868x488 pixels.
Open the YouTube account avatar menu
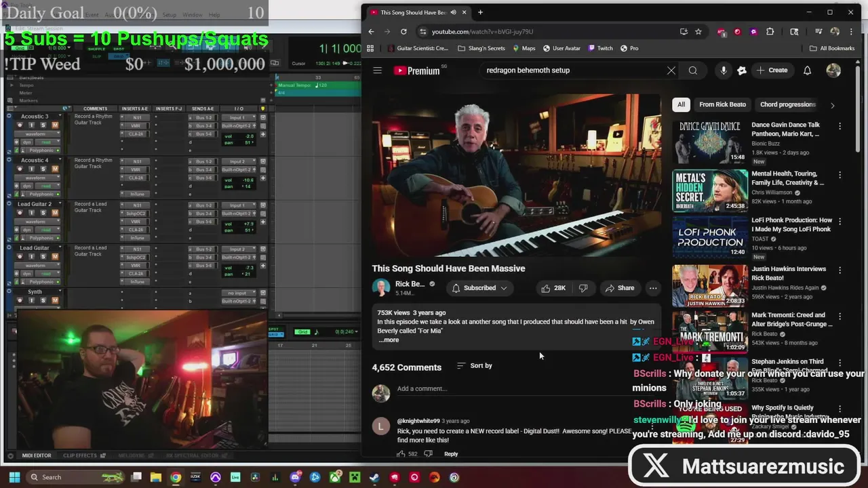tap(833, 70)
